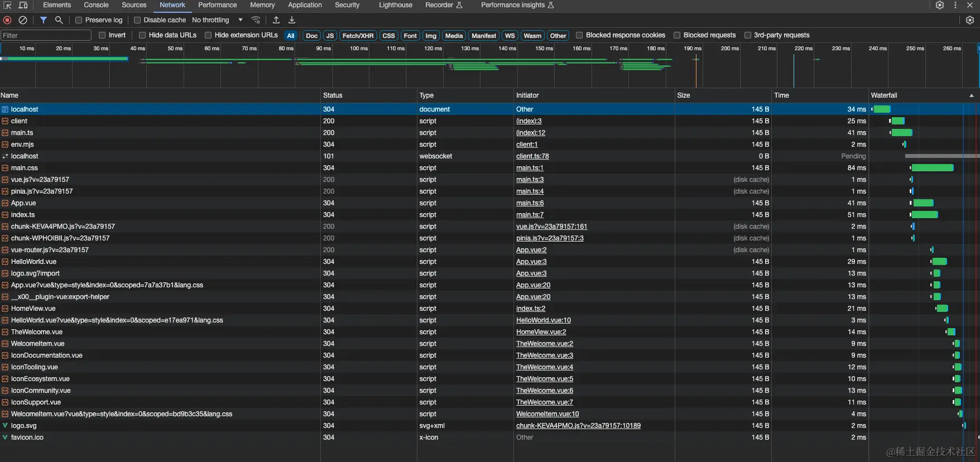980x462 pixels.
Task: Stop recording network log
Action: (x=7, y=20)
